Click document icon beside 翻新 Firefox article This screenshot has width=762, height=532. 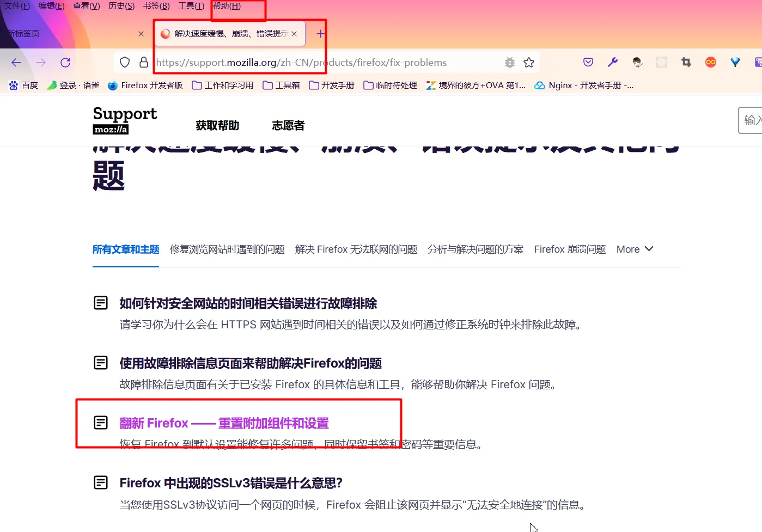[101, 423]
